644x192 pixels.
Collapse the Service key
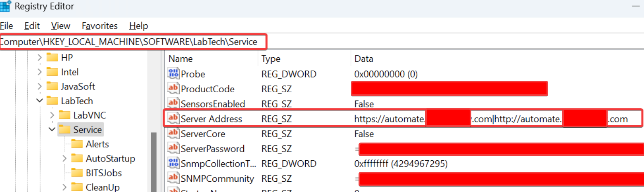52,130
